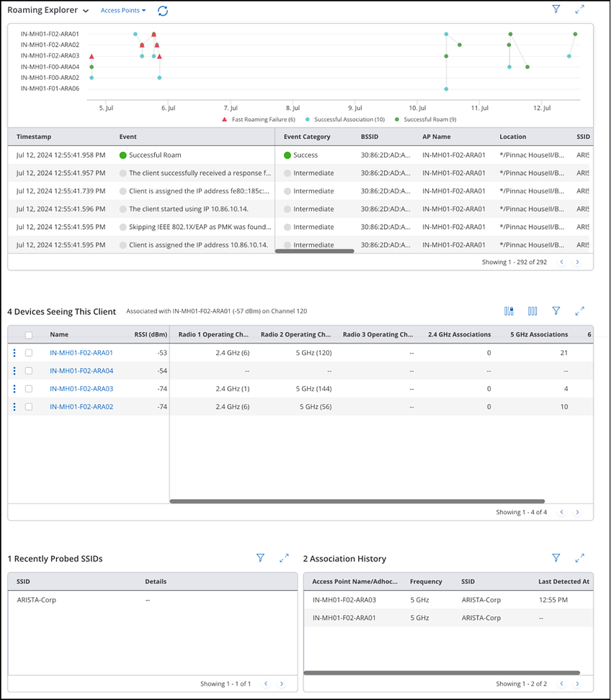Click Jul 12 12:55:41.957 PM timestamp cell
611x700 pixels.
click(61, 173)
